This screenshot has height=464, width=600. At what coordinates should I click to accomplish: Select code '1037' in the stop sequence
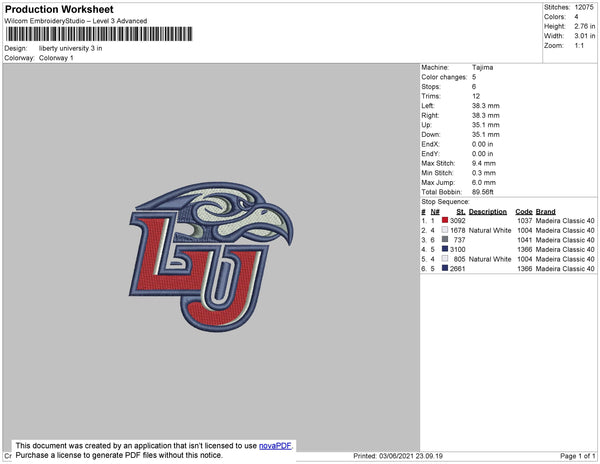click(x=525, y=221)
